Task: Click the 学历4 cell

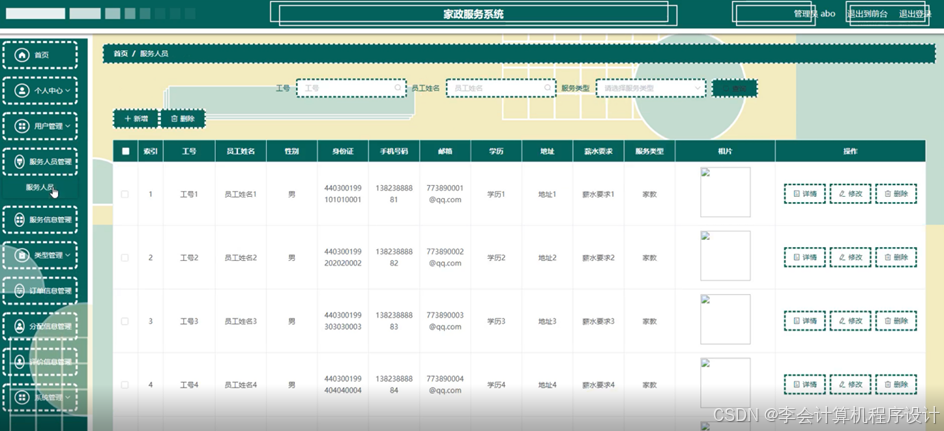Action: coord(496,385)
